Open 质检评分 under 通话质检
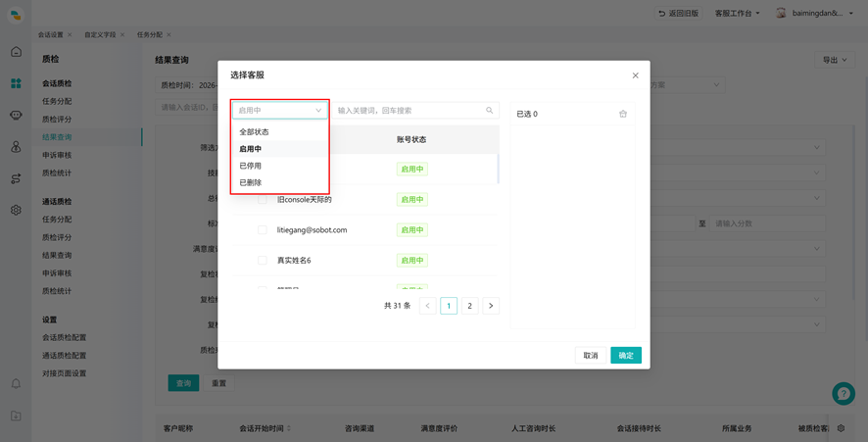Viewport: 868px width, 442px height. click(x=57, y=237)
